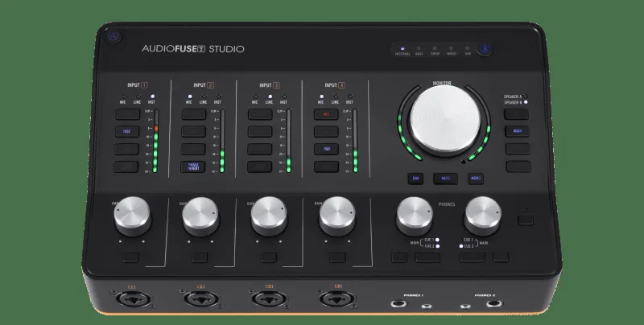Click the AUDIOFUSE STUDIO title text
This screenshot has width=644, height=325.
[193, 49]
